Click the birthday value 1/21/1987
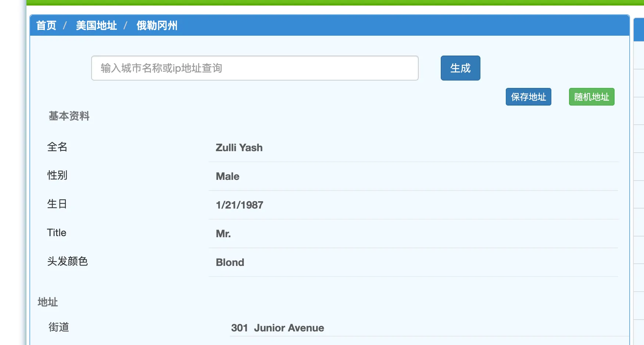The image size is (644, 345). (x=239, y=205)
